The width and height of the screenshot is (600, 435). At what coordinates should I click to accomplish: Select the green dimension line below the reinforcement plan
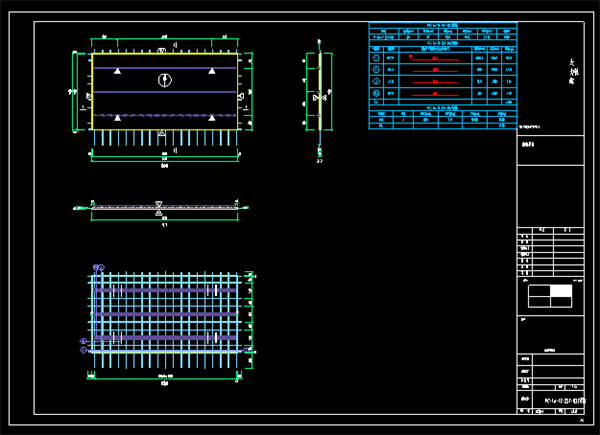click(x=165, y=379)
